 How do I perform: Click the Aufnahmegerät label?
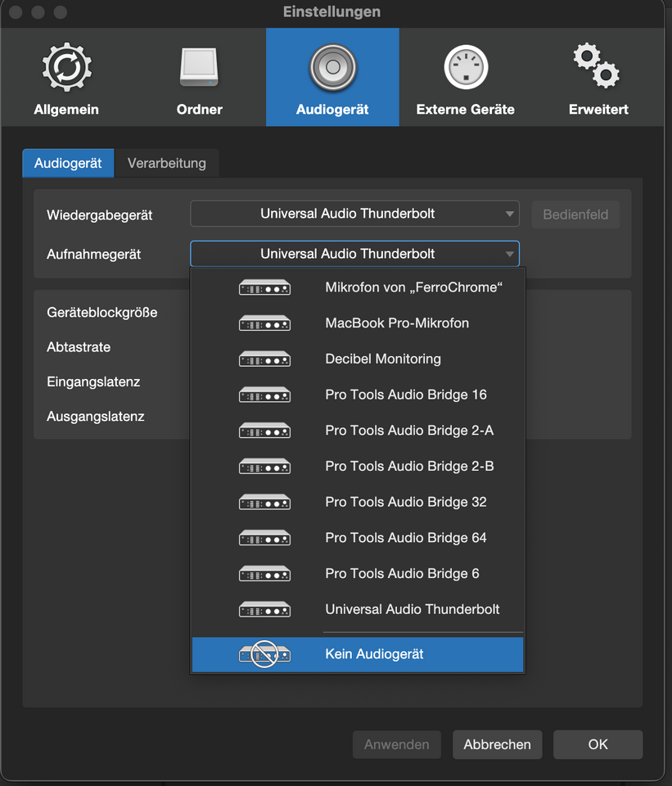(93, 255)
